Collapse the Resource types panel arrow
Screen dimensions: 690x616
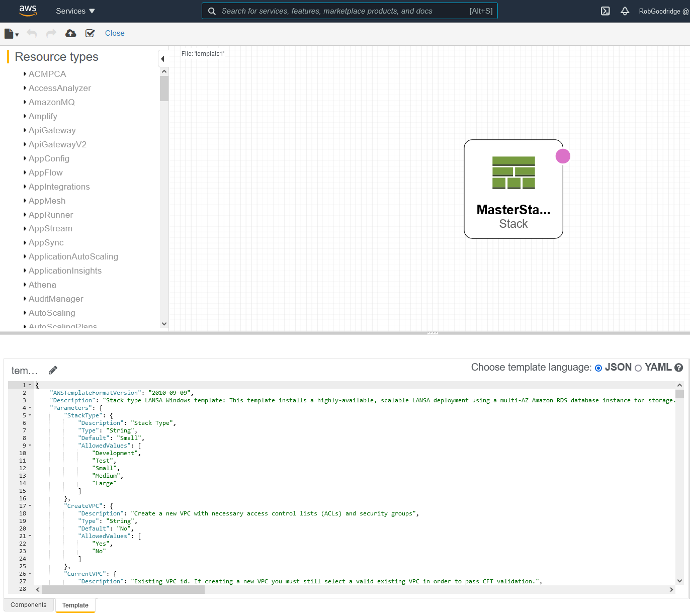tap(162, 59)
